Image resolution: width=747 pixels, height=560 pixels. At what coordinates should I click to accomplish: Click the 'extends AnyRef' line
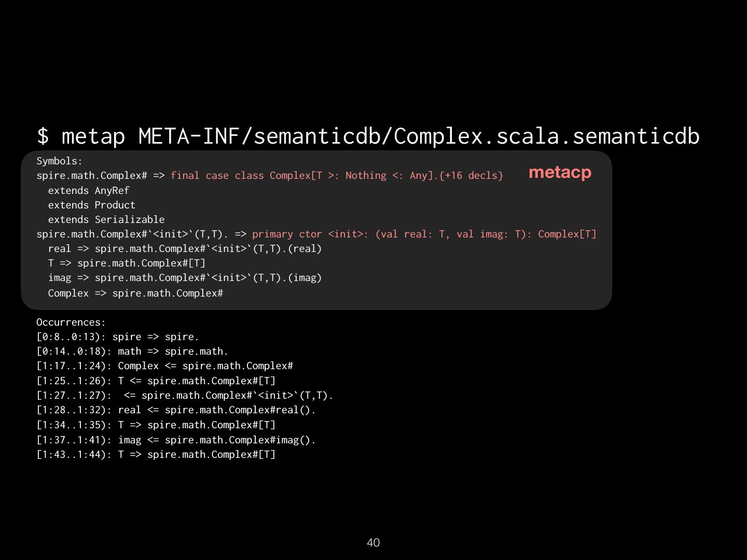tap(88, 191)
